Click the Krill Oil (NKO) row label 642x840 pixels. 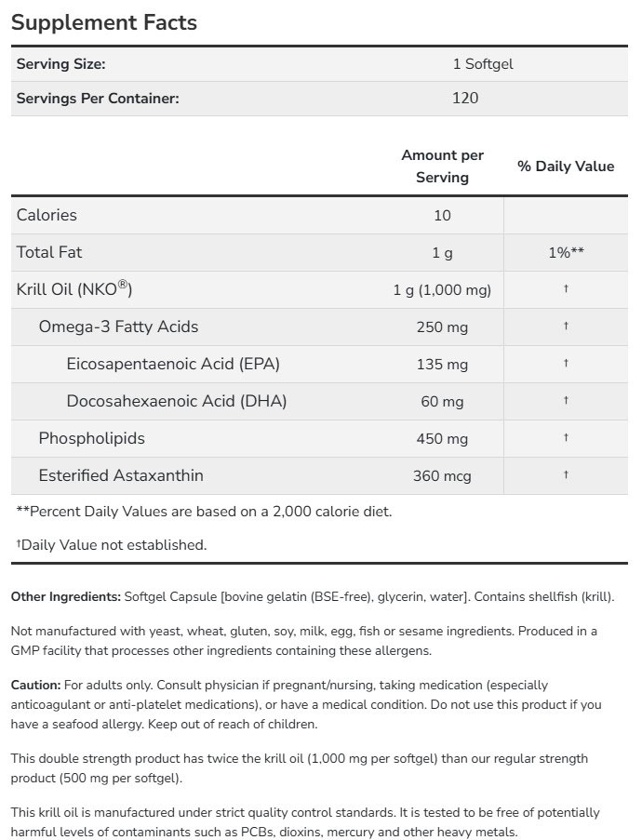(x=74, y=289)
